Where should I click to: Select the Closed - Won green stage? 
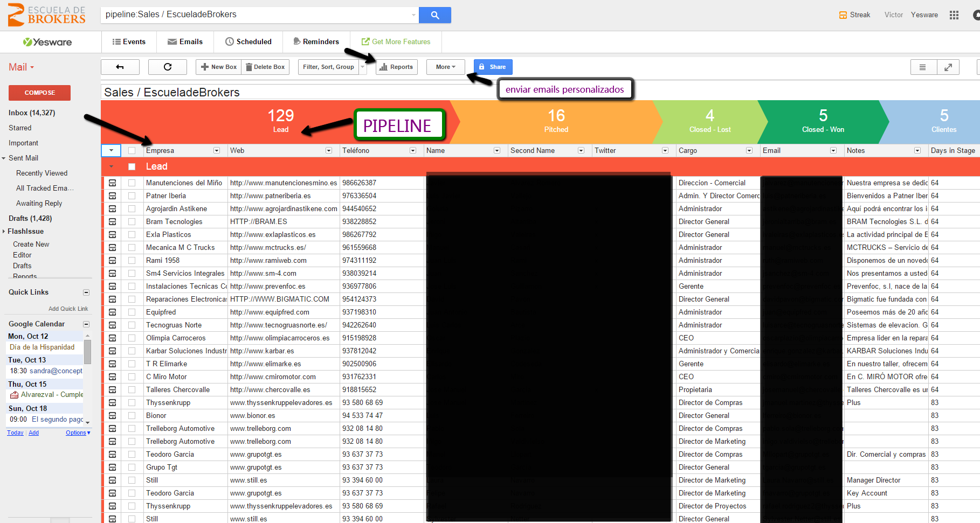tap(823, 122)
